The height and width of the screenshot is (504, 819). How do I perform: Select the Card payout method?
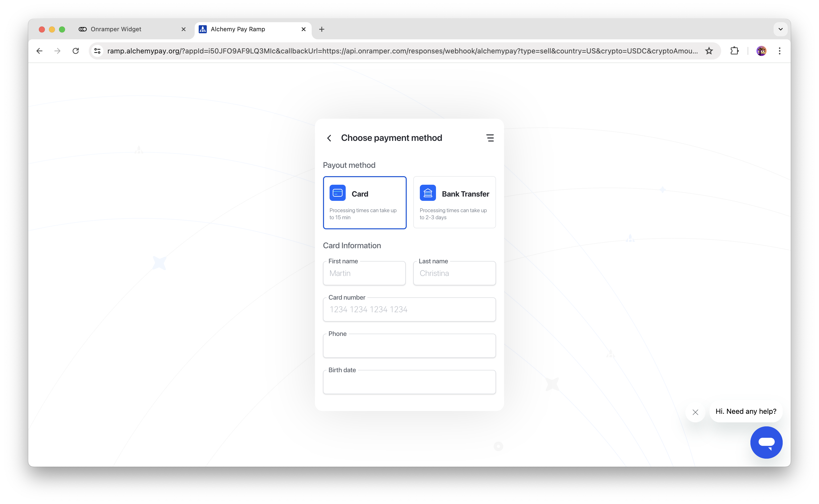click(x=364, y=203)
